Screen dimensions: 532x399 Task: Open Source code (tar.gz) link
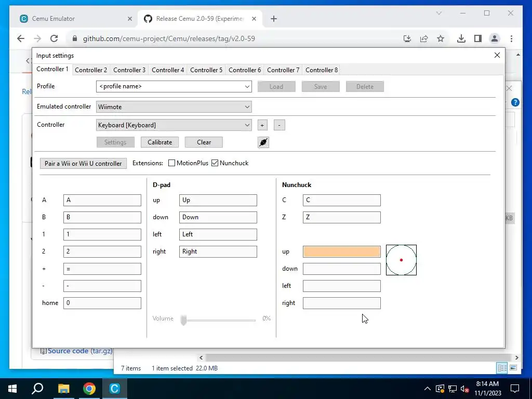(79, 351)
